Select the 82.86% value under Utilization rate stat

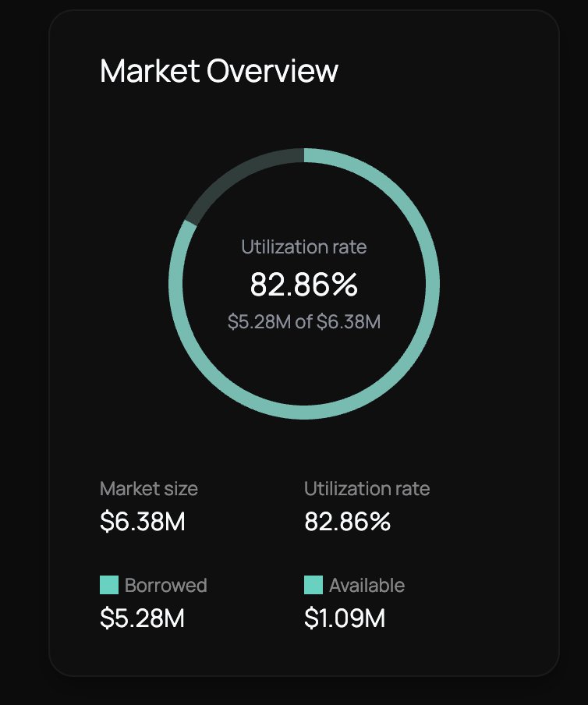[348, 522]
